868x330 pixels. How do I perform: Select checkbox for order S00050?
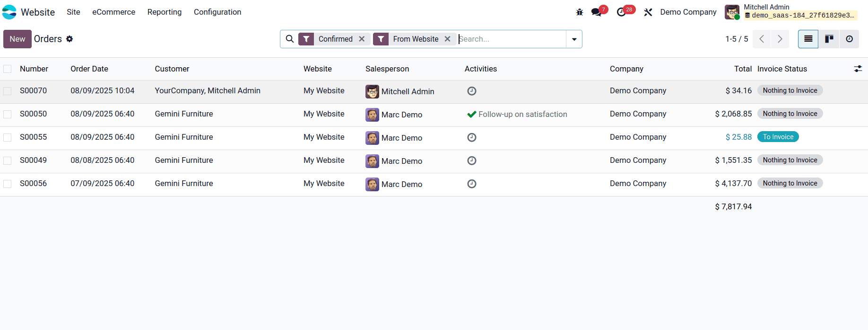click(8, 114)
